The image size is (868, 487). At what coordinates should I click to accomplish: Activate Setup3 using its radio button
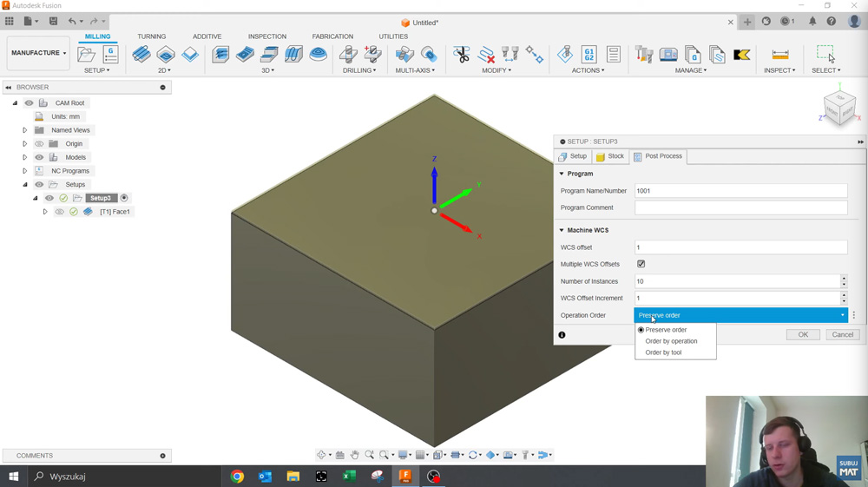coord(124,198)
